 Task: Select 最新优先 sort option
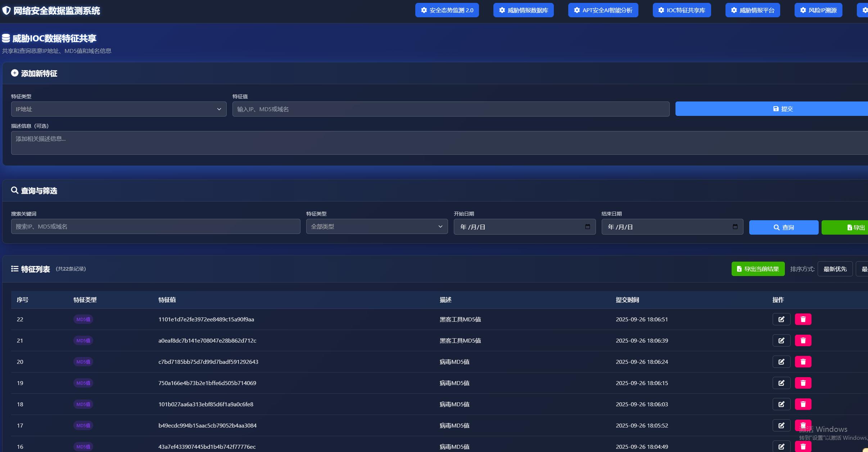coord(835,269)
